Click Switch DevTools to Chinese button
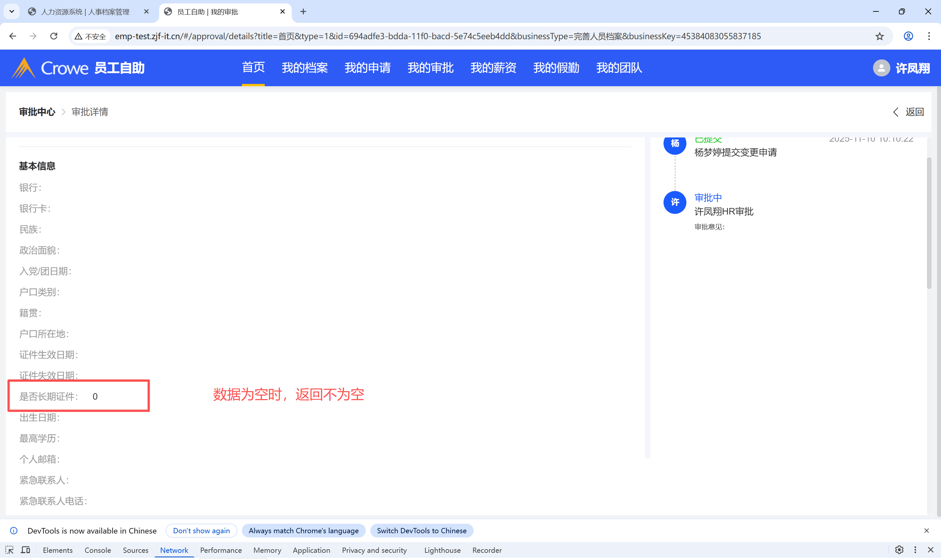The width and height of the screenshot is (941, 560). [421, 531]
